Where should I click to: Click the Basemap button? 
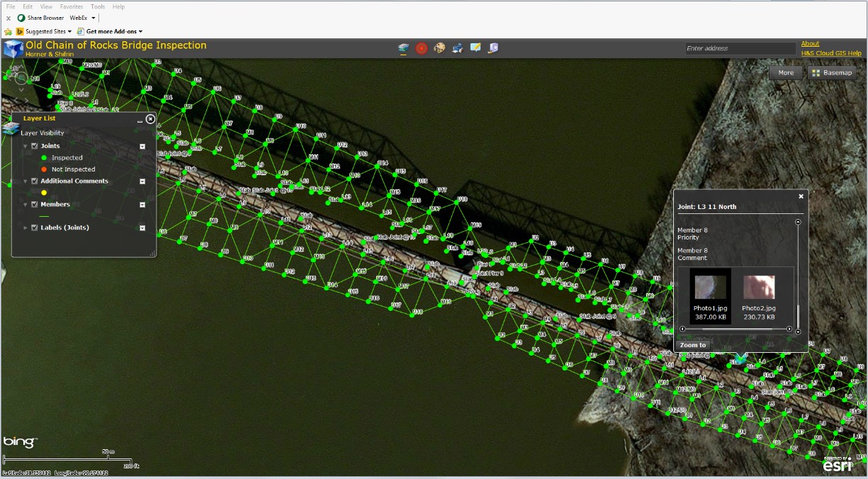coord(832,73)
